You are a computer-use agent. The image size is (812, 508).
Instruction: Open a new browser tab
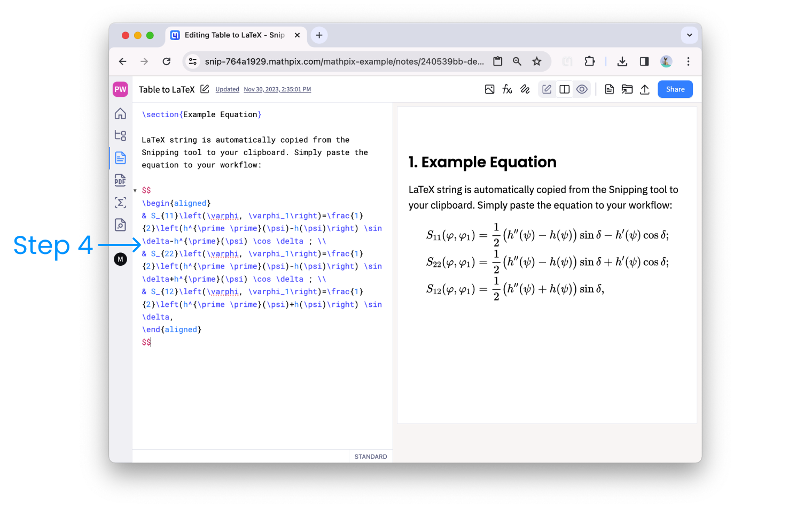[319, 35]
